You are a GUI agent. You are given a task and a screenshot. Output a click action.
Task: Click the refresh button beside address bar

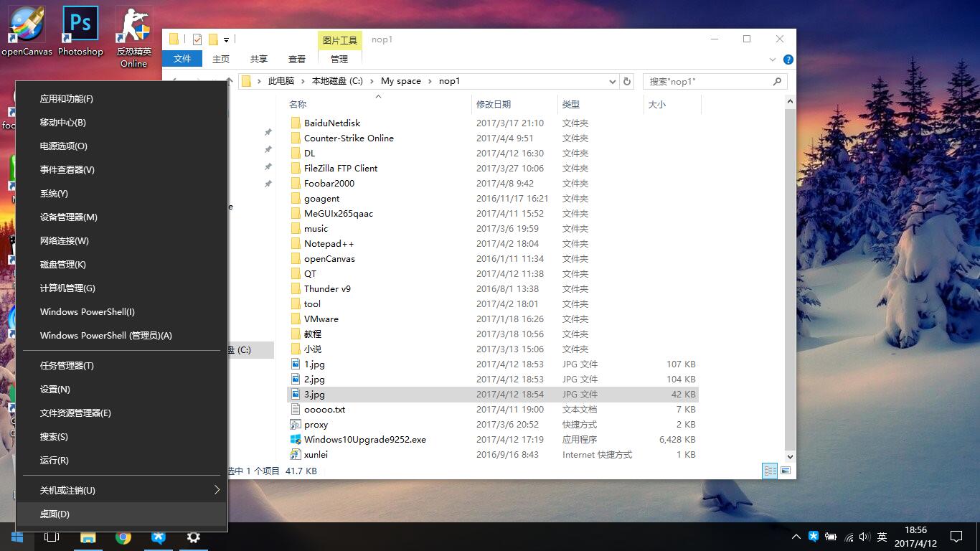[627, 82]
